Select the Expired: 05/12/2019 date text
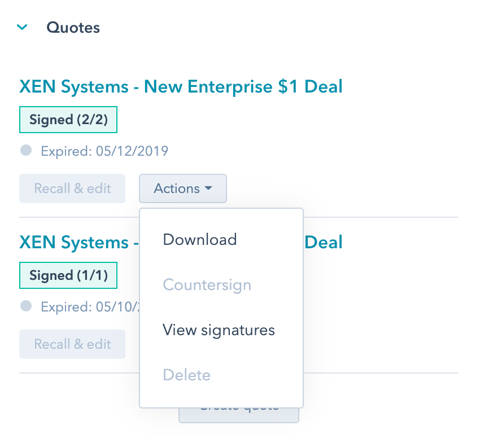480x448 pixels. pyautogui.click(x=104, y=151)
